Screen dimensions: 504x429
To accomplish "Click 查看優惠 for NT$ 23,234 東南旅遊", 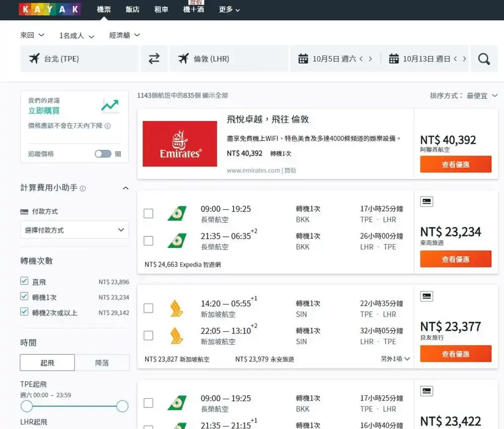I will 456,259.
